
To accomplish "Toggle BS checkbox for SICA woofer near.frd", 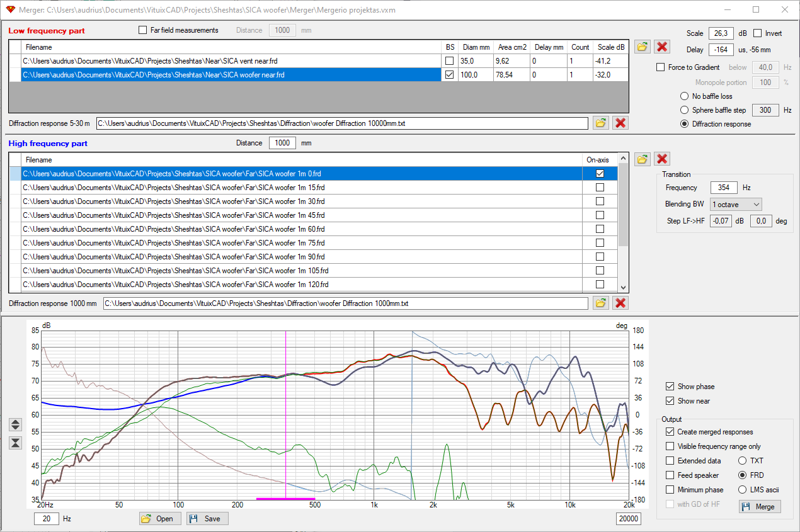I will 449,75.
